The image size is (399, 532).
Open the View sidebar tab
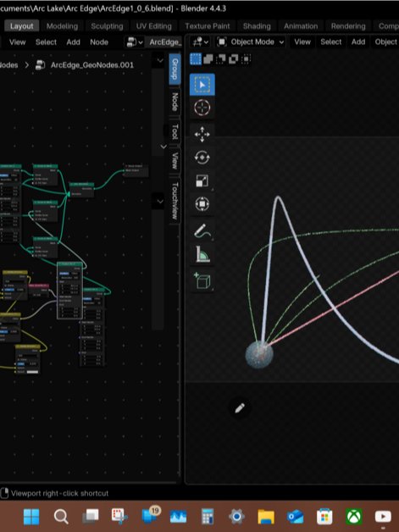click(175, 161)
